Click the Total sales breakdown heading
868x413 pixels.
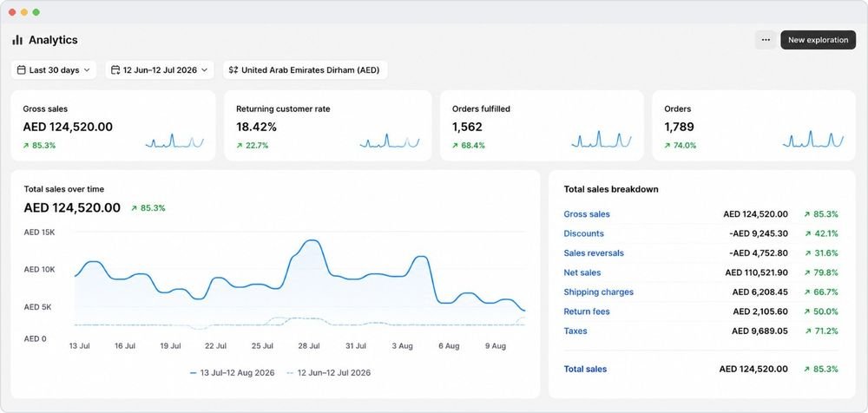click(x=611, y=189)
